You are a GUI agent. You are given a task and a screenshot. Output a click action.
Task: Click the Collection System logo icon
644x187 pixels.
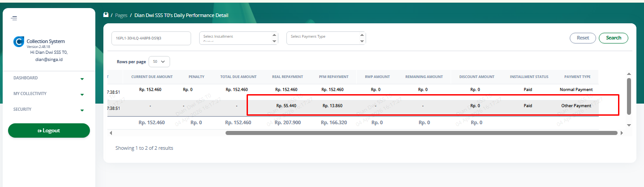click(18, 42)
